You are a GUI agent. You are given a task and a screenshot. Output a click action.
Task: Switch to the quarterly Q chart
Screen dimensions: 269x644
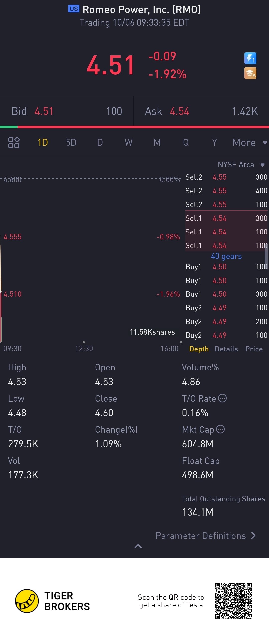coord(186,142)
